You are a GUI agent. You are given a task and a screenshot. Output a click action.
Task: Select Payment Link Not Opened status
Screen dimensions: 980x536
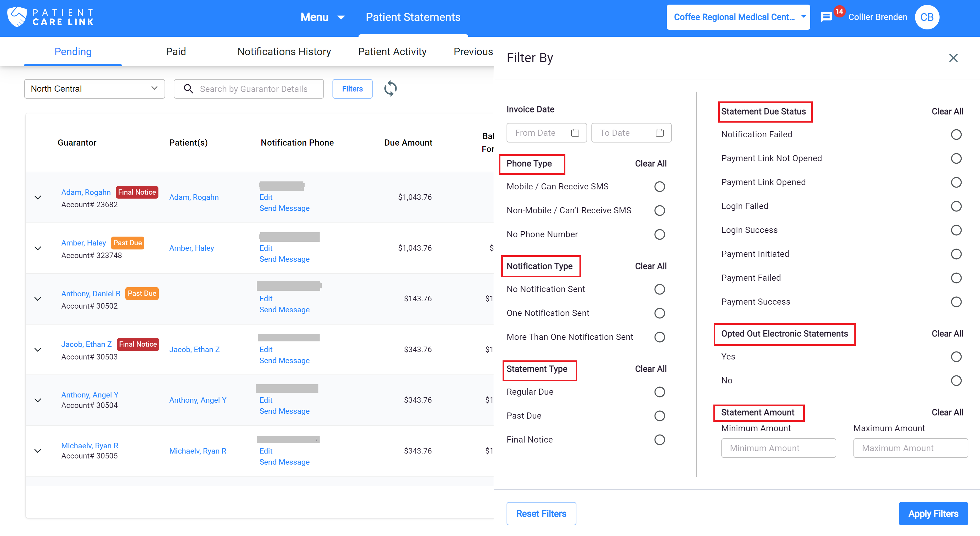[x=956, y=159]
